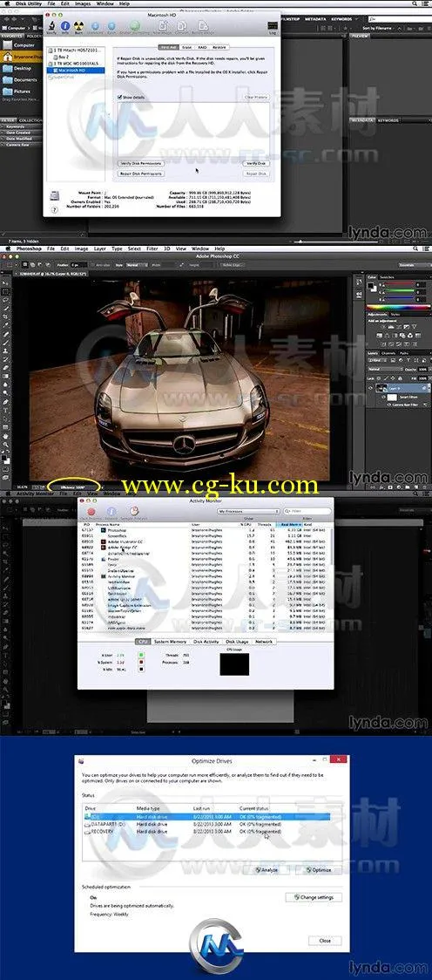Click the Verify Disk button
Screen dimensions: 432x980
coord(256,163)
